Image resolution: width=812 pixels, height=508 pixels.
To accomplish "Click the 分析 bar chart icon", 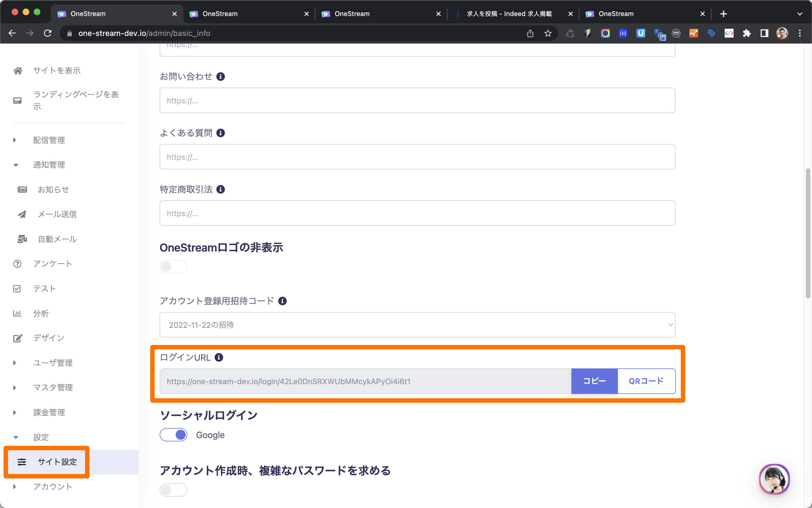I will tap(17, 313).
